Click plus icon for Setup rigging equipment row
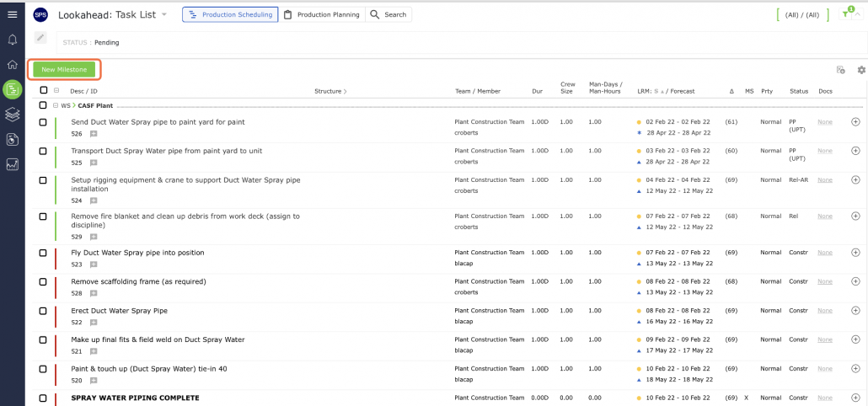The image size is (868, 406). pos(855,179)
